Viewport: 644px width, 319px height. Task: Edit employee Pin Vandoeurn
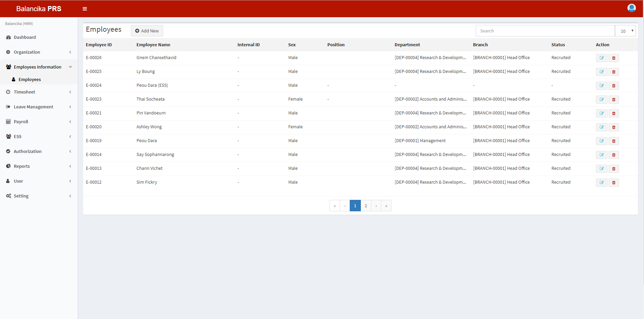click(x=601, y=113)
